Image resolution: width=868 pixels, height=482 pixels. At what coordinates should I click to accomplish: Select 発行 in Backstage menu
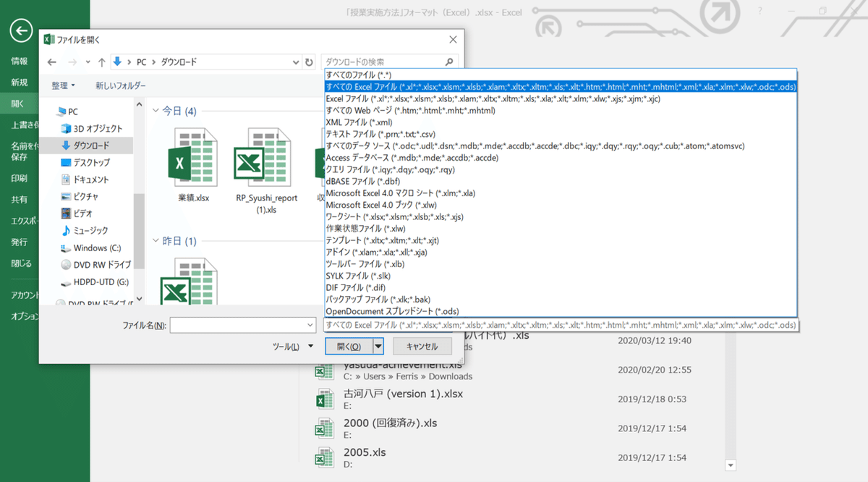(x=20, y=242)
